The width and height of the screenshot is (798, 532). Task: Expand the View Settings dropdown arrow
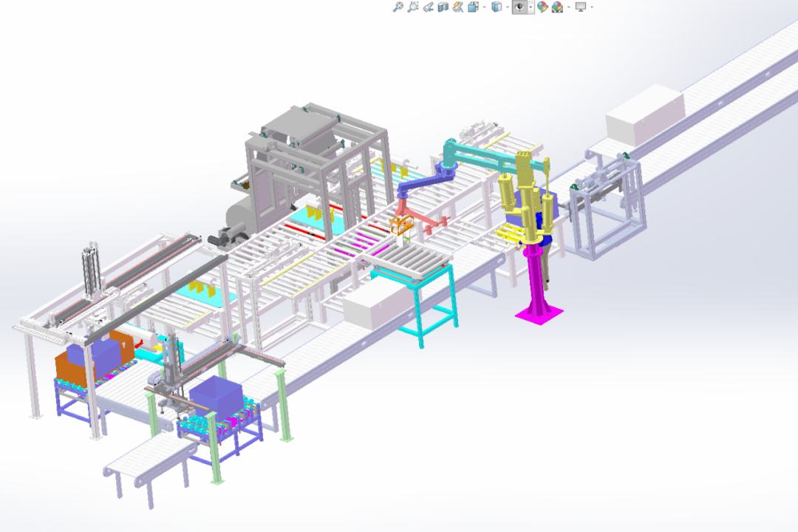(x=591, y=7)
